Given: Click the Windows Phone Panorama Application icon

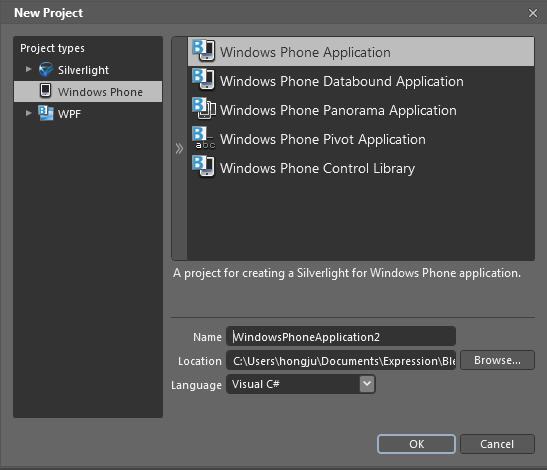Looking at the screenshot, I should 204,109.
